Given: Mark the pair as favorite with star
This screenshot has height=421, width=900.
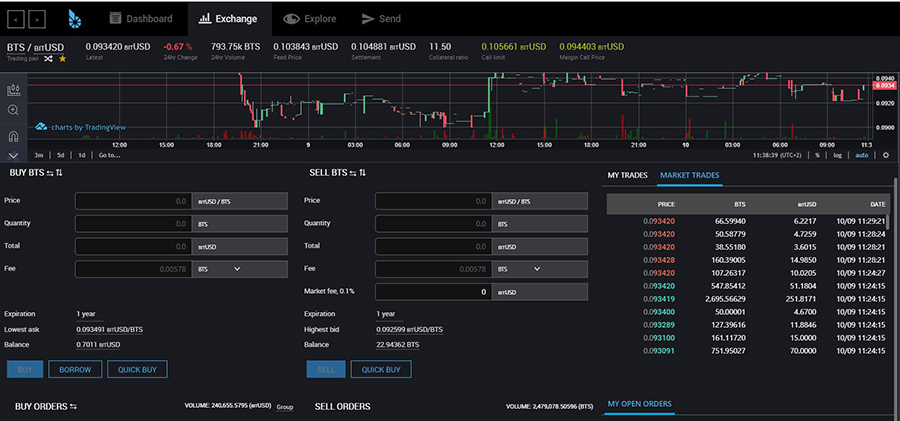Looking at the screenshot, I should 63,59.
